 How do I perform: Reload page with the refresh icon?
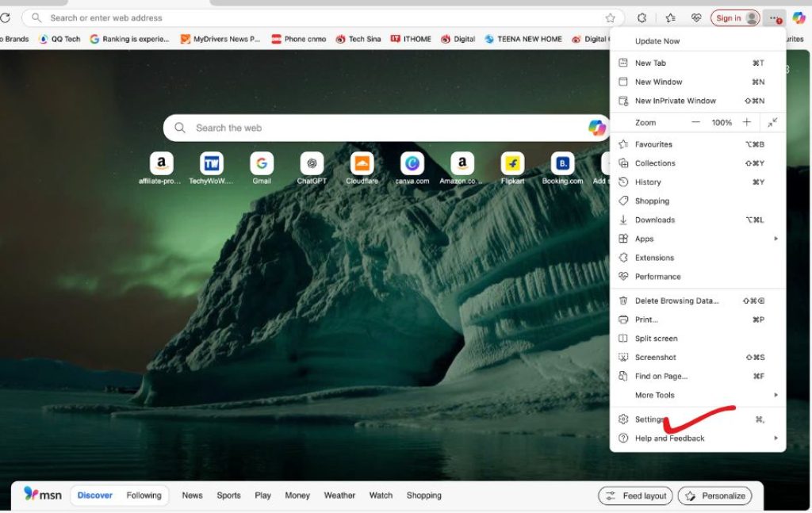click(6, 17)
